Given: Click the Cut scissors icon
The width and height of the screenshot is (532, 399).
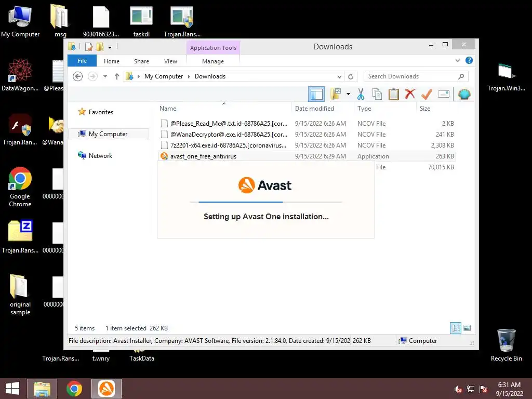Looking at the screenshot, I should 361,94.
